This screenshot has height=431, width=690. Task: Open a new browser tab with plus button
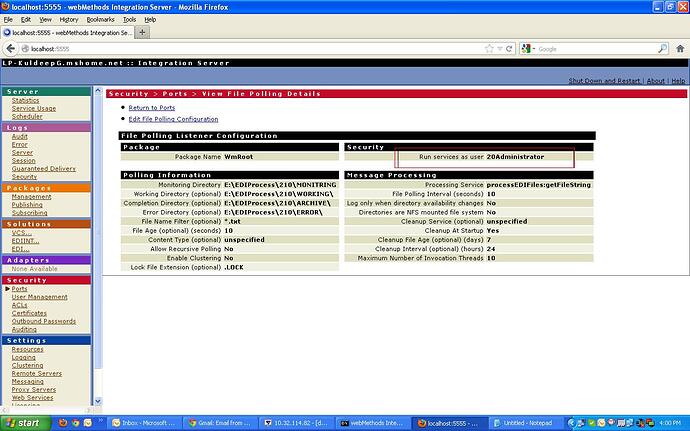coord(142,32)
